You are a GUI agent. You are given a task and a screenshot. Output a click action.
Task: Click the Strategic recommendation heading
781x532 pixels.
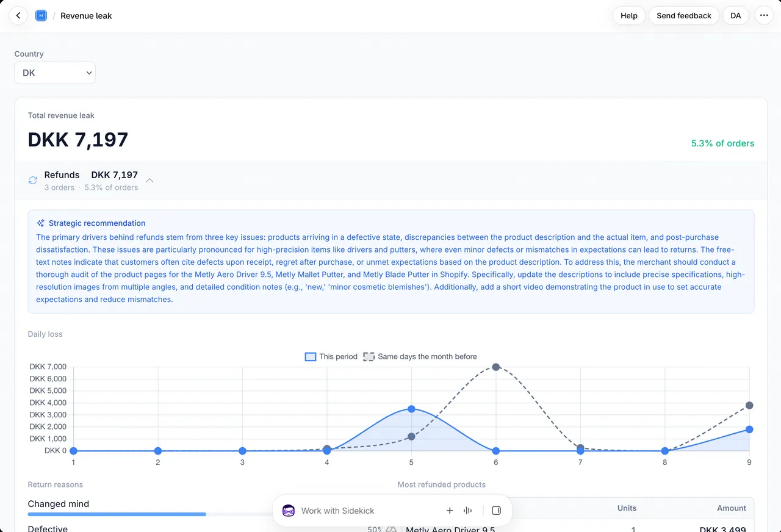pyautogui.click(x=97, y=223)
